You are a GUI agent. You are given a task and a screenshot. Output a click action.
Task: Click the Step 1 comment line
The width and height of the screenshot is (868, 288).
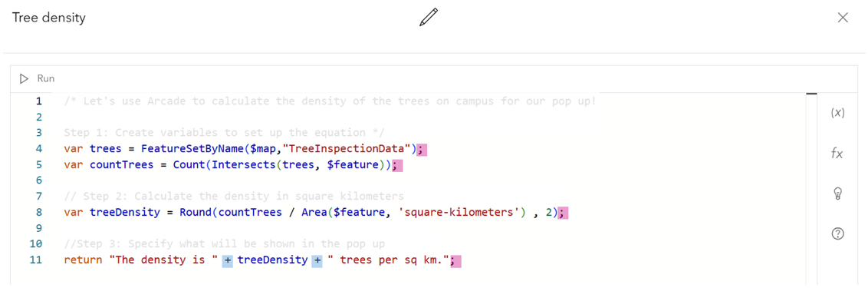(224, 133)
